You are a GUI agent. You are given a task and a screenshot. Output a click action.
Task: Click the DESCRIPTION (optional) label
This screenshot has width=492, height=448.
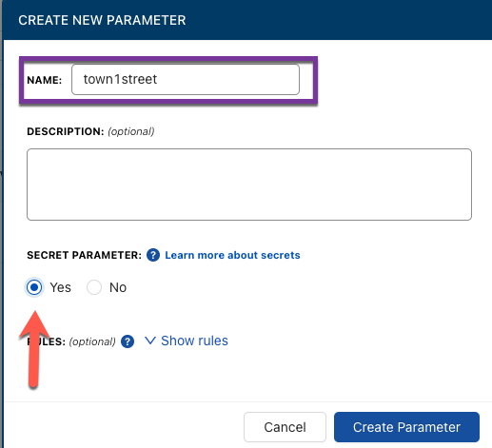coord(90,131)
